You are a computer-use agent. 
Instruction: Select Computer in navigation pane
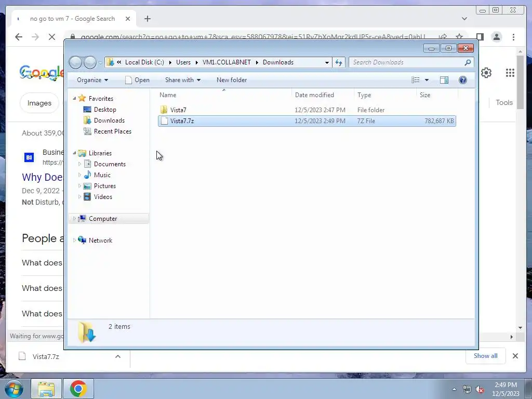point(103,219)
